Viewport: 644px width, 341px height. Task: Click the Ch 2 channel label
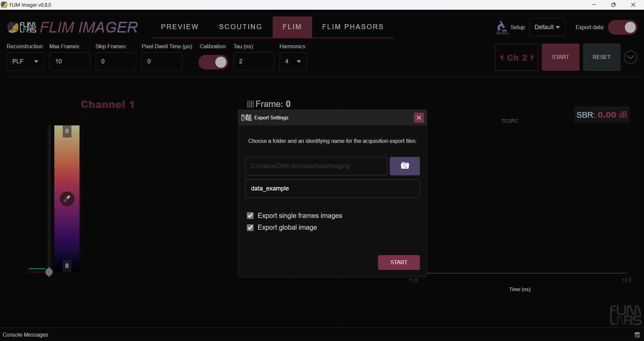517,58
